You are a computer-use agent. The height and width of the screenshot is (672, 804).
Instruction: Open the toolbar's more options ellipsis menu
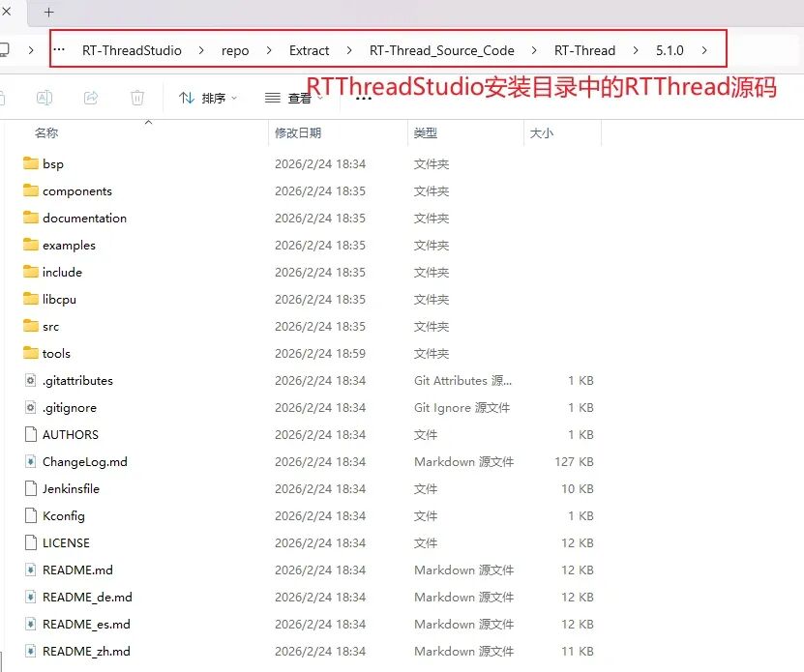click(364, 98)
